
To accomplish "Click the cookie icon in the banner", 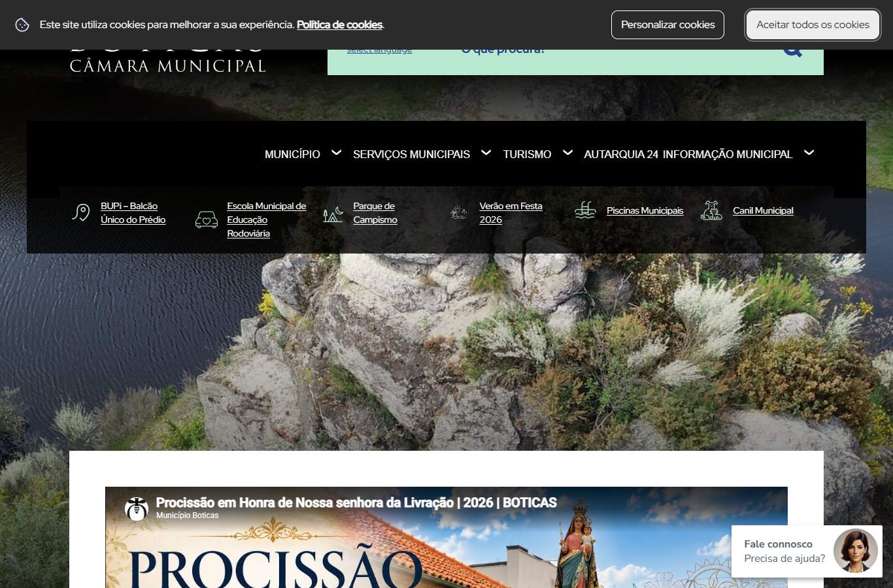I will pos(22,25).
